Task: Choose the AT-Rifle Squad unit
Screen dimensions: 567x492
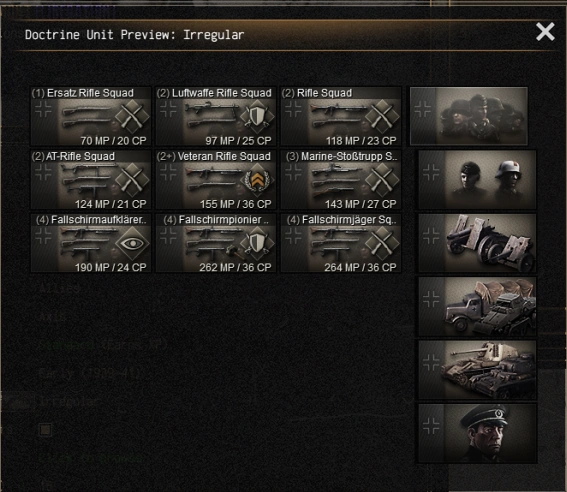Action: click(x=91, y=180)
